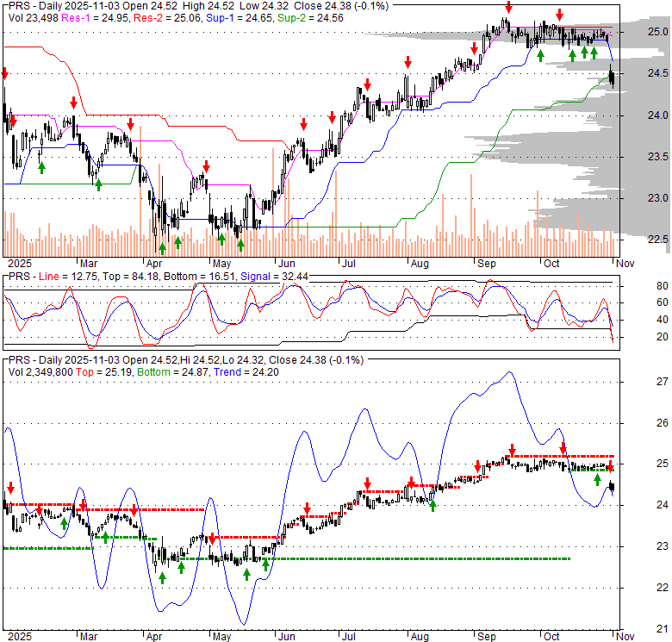The width and height of the screenshot is (672, 642).
Task: Click the Vol 2,349,800 value
Action: [40, 372]
